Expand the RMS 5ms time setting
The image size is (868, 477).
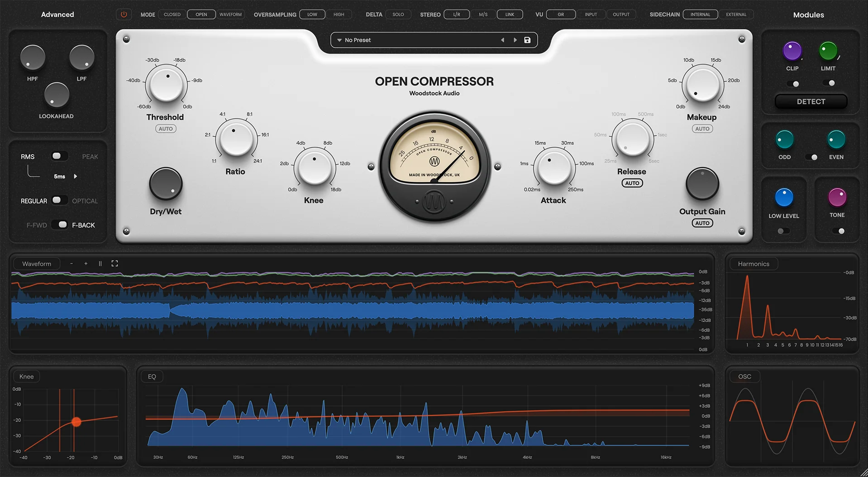click(75, 176)
